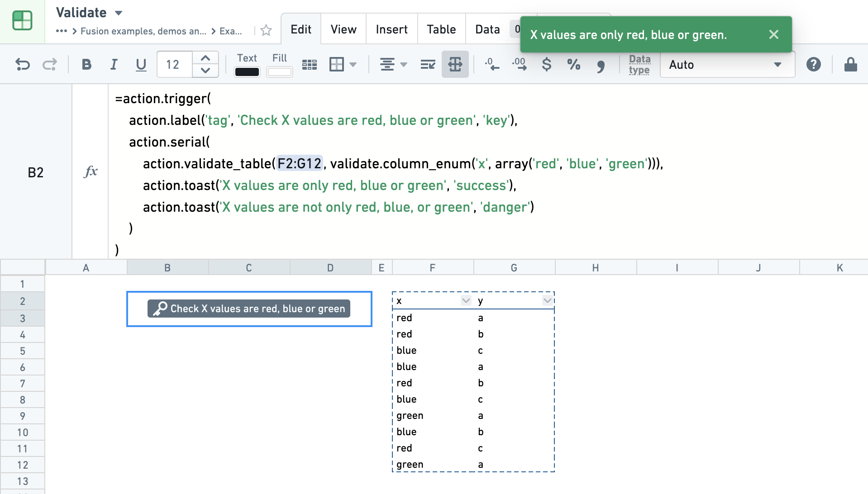Click the lock icon in toolbar

[x=850, y=65]
